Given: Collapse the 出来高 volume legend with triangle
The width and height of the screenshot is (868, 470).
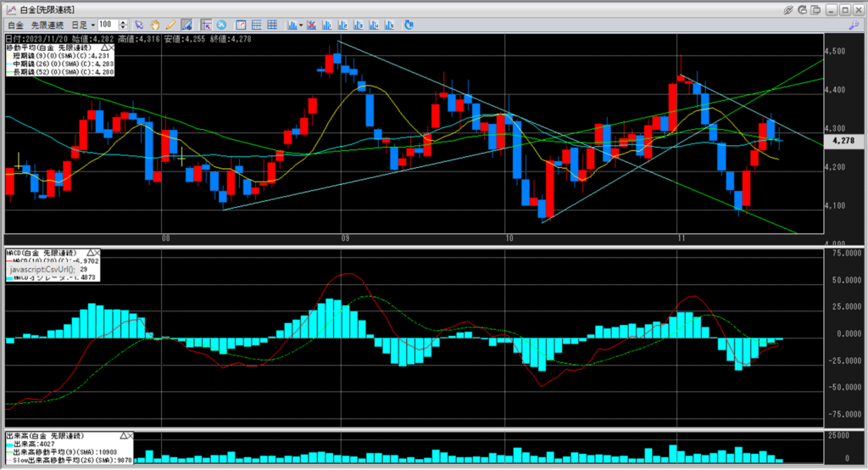Looking at the screenshot, I should (123, 435).
